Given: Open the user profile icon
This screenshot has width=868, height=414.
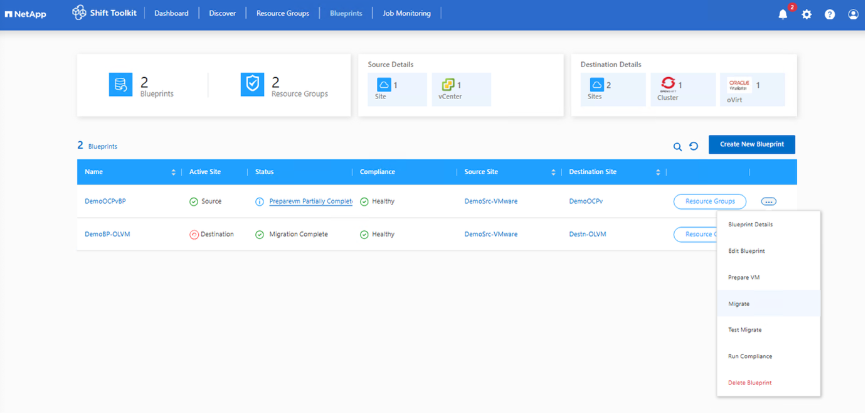Looking at the screenshot, I should tap(853, 14).
